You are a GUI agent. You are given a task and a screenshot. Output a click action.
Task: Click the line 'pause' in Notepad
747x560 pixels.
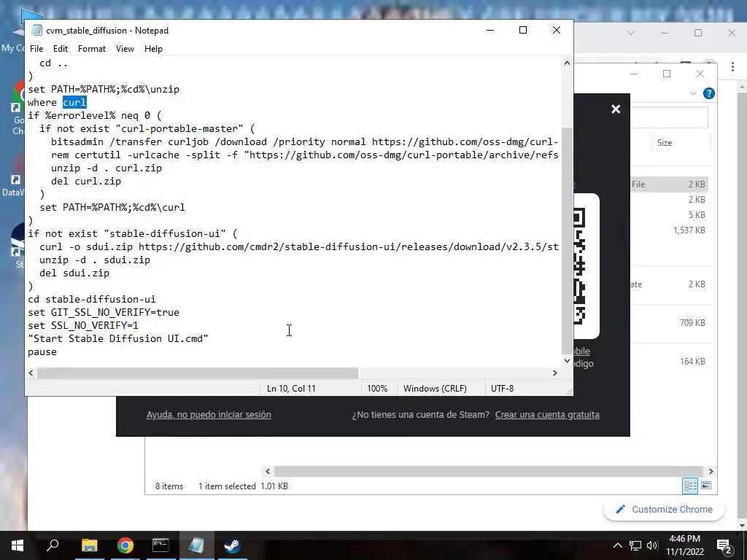[42, 352]
